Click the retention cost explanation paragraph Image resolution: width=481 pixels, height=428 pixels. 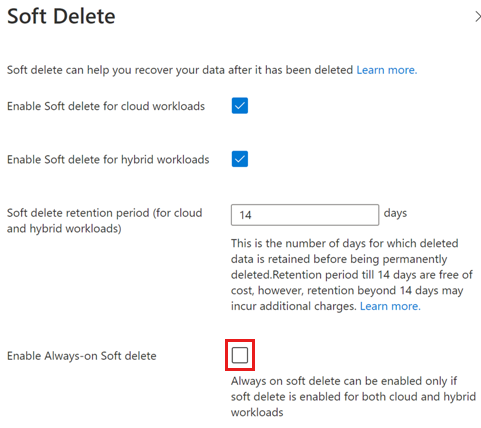pos(352,275)
